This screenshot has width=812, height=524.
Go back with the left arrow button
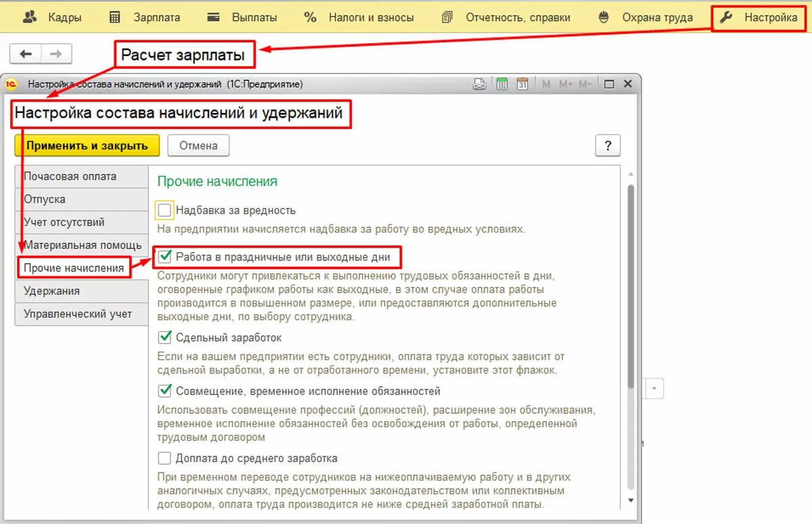pyautogui.click(x=26, y=54)
